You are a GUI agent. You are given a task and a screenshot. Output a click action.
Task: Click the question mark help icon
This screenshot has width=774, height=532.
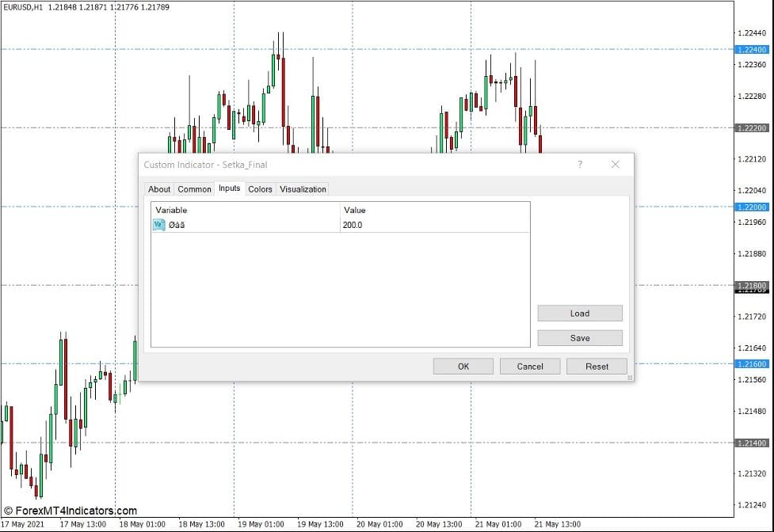[x=579, y=164]
